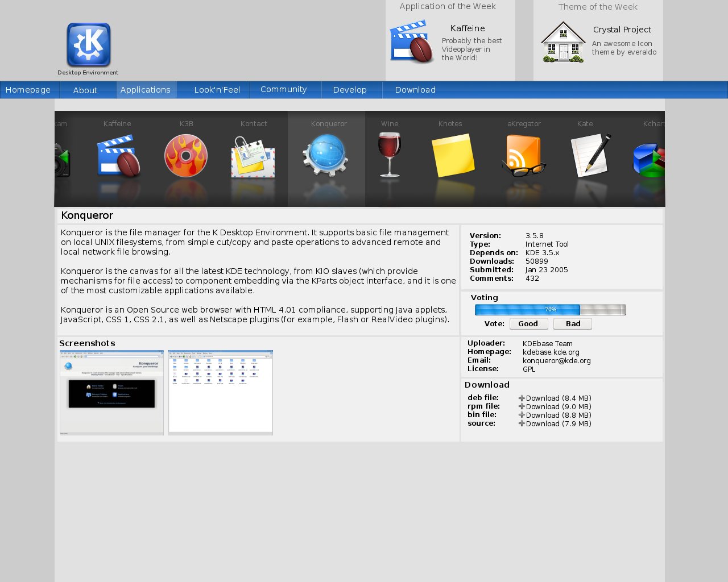Click the K3B label in the carousel

187,124
